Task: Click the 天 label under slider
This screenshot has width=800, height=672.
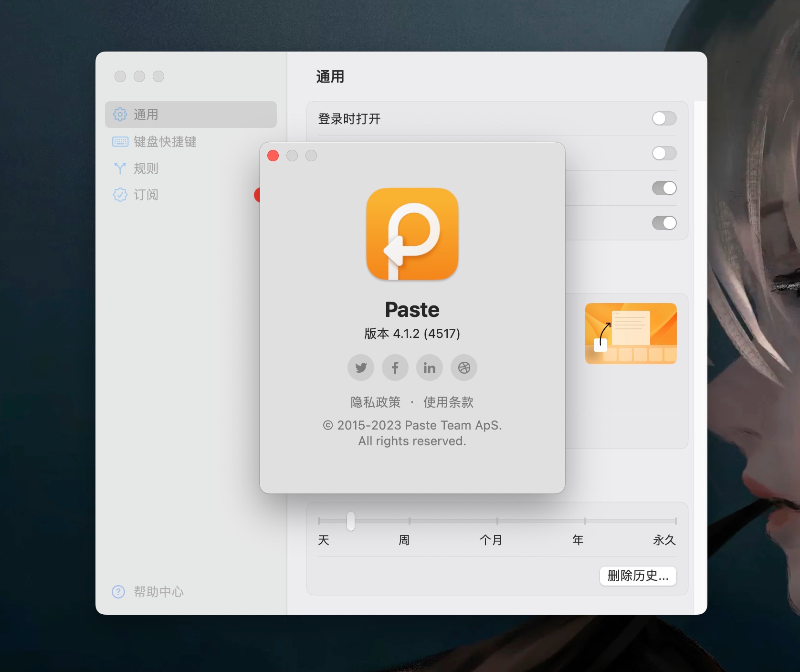Action: (324, 540)
